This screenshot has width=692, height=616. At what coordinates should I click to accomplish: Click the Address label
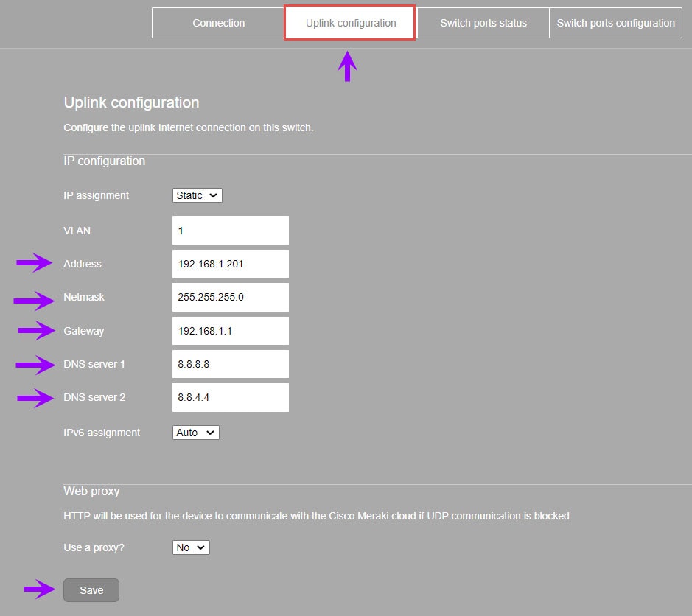[x=83, y=264]
